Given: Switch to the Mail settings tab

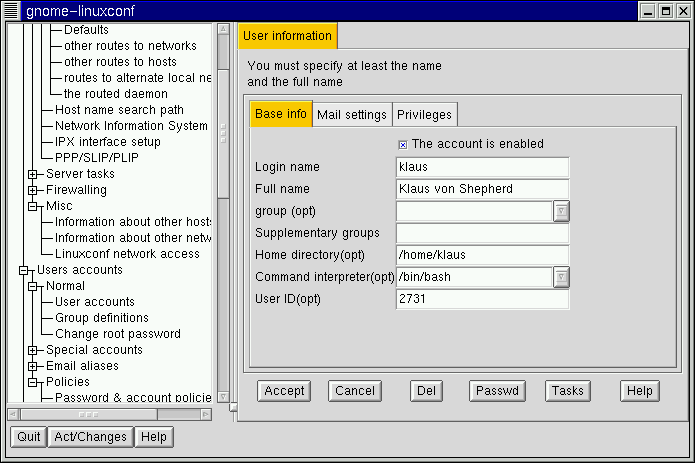Looking at the screenshot, I should [351, 115].
